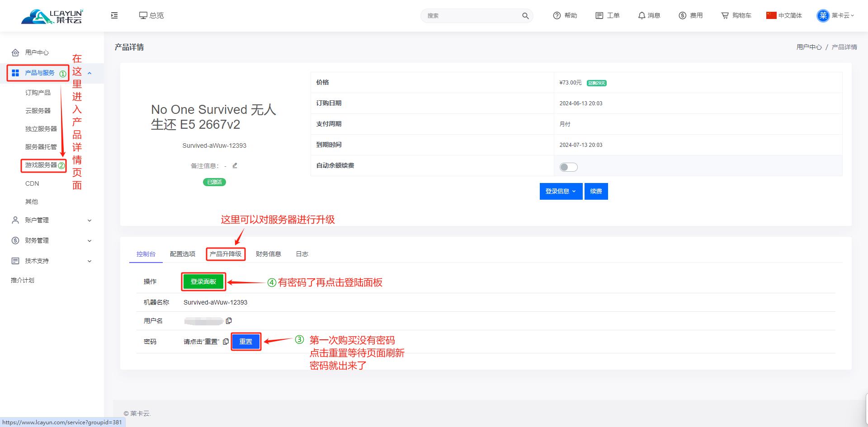Click the Chinese flag language icon

(771, 15)
